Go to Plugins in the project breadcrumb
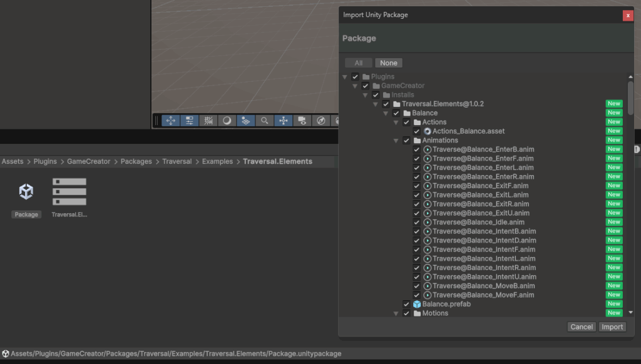This screenshot has width=641, height=364. tap(45, 161)
